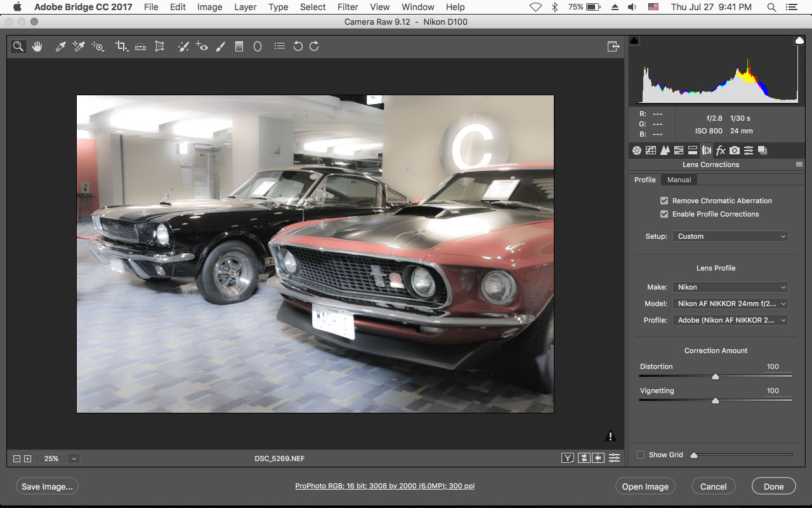
Task: Switch to the Profile tab
Action: [x=645, y=180]
